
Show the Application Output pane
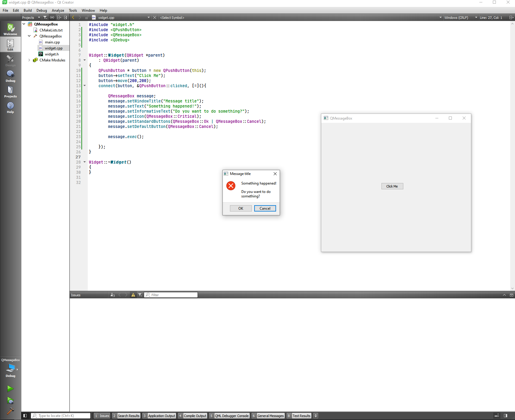coord(159,416)
